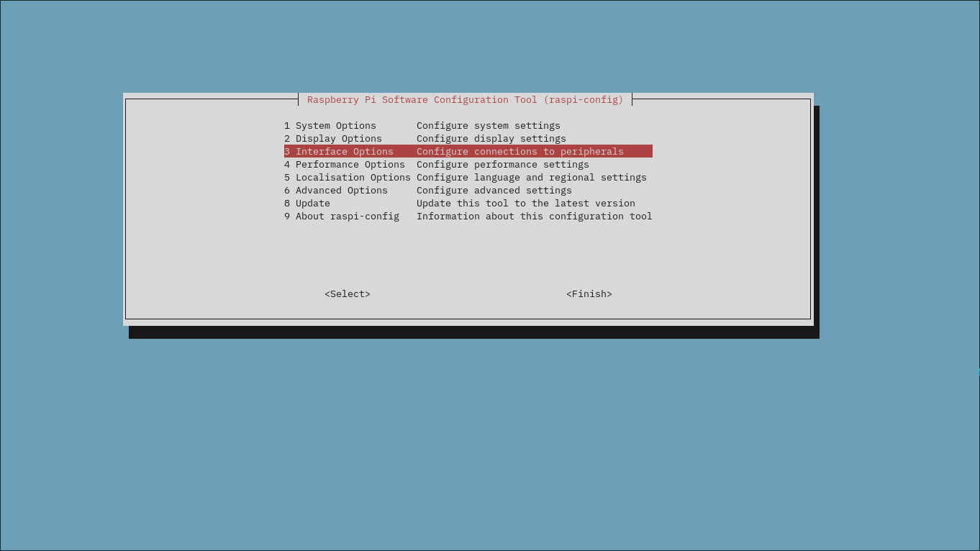Go to Performance Options

pyautogui.click(x=468, y=165)
